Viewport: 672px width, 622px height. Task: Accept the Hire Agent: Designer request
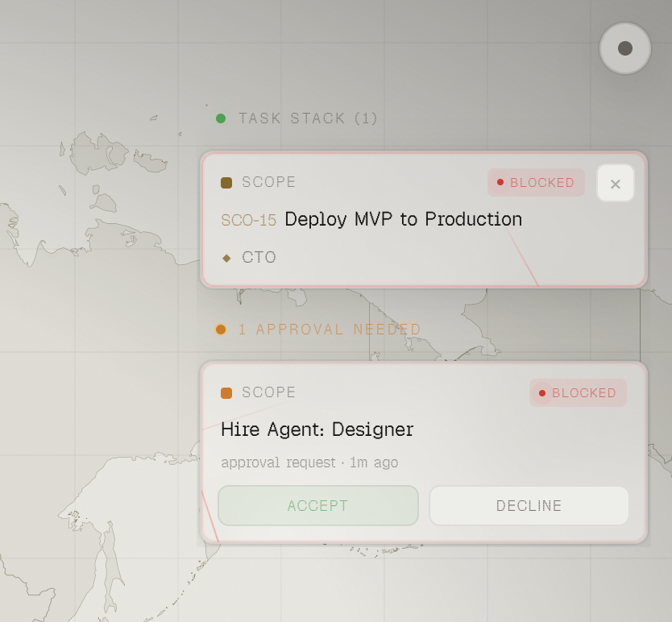(x=318, y=505)
